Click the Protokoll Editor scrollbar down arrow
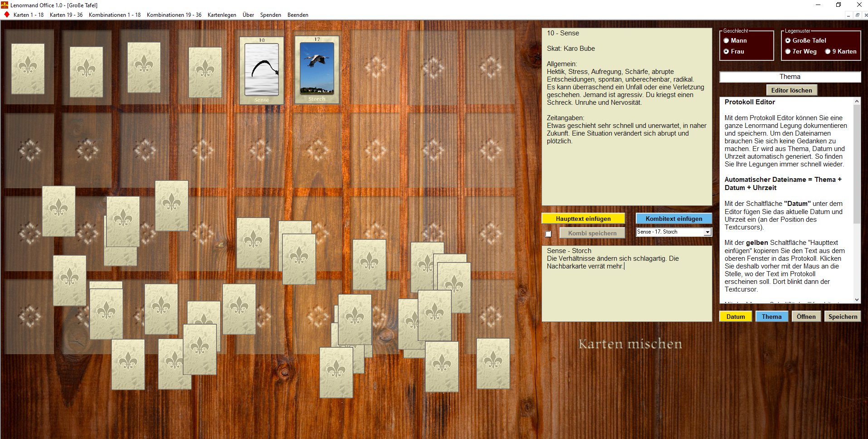The image size is (868, 439). 857,299
